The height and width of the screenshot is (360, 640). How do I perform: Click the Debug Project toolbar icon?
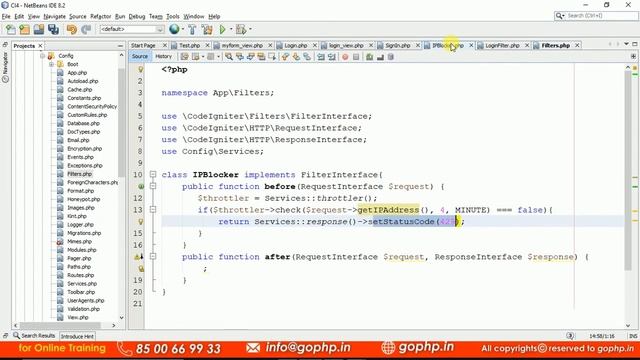coord(241,29)
